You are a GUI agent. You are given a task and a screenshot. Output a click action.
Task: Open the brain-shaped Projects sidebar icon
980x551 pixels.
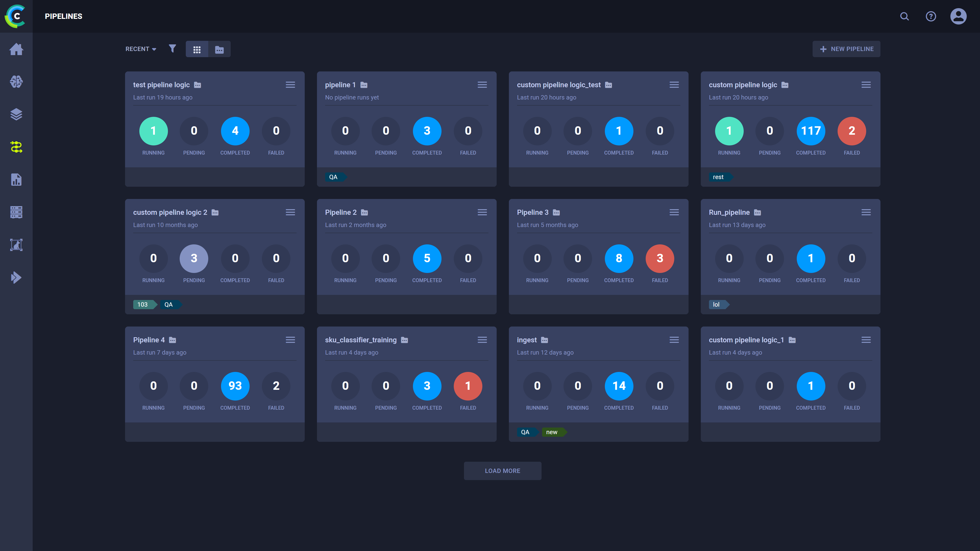coord(16,82)
